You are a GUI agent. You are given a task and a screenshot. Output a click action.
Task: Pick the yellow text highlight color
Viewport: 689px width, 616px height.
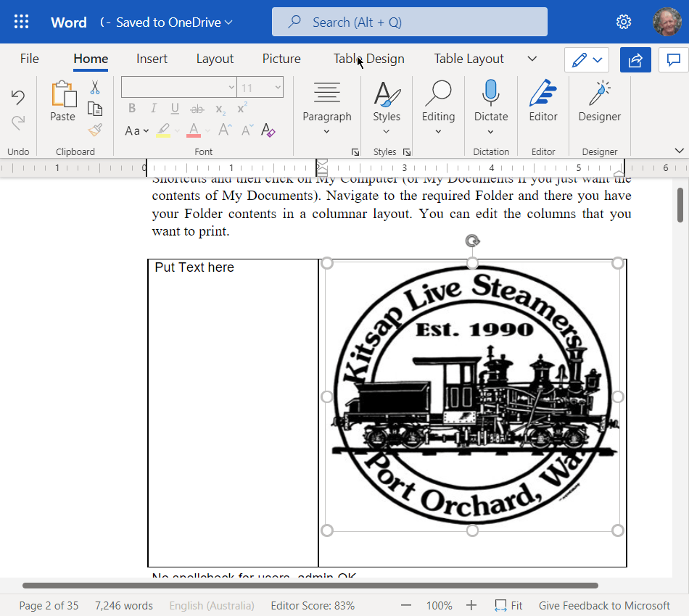tap(163, 130)
